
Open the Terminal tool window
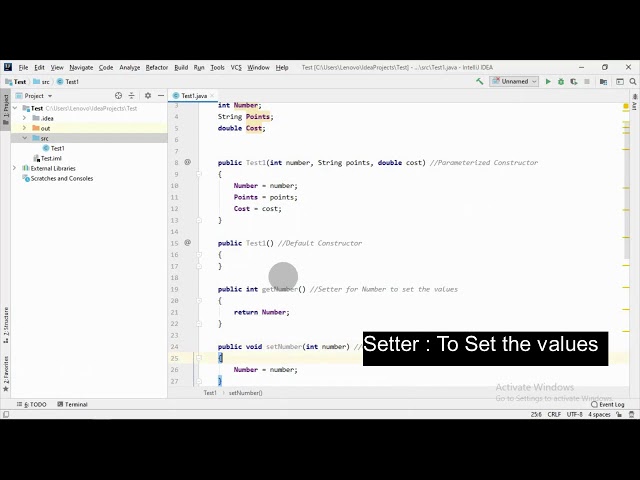[72, 404]
